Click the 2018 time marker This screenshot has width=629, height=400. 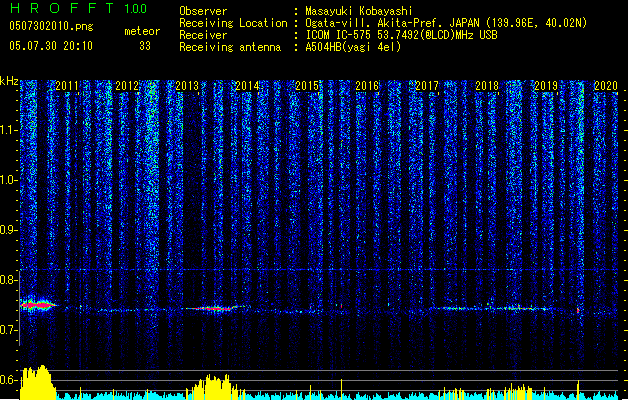pos(487,86)
